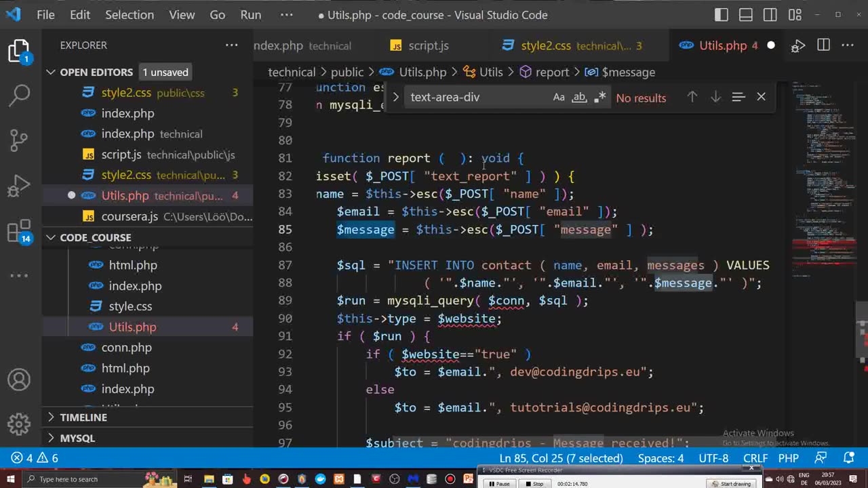Screen dimensions: 868x488
Task: Switch to the style2.css editor tab
Action: pos(572,45)
